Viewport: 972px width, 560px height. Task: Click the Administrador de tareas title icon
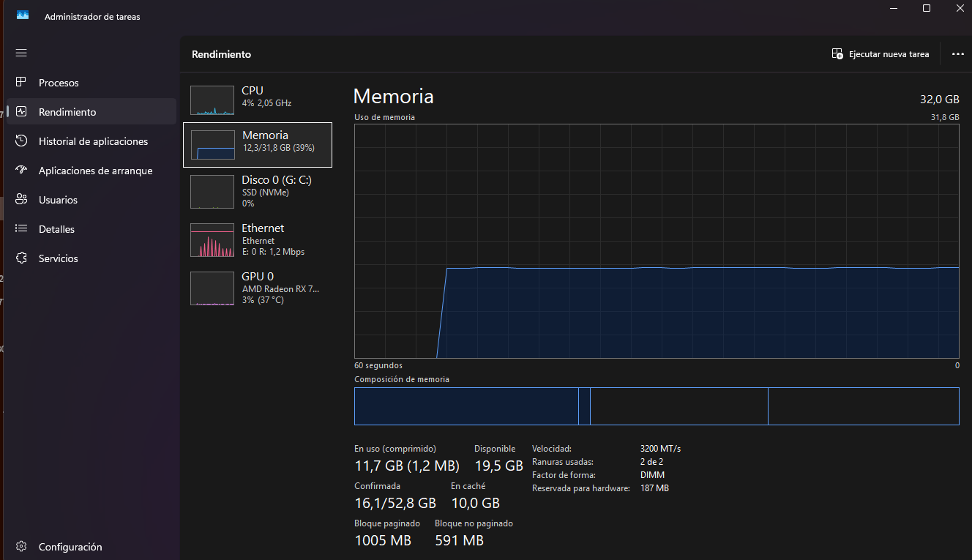click(x=23, y=15)
